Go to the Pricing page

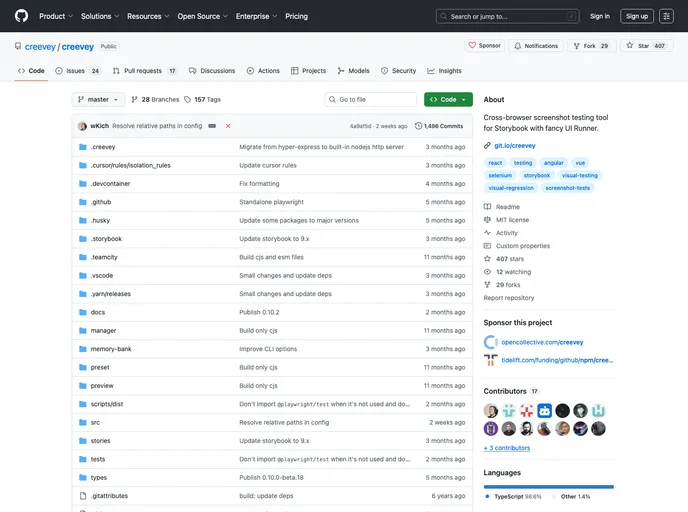click(x=296, y=16)
